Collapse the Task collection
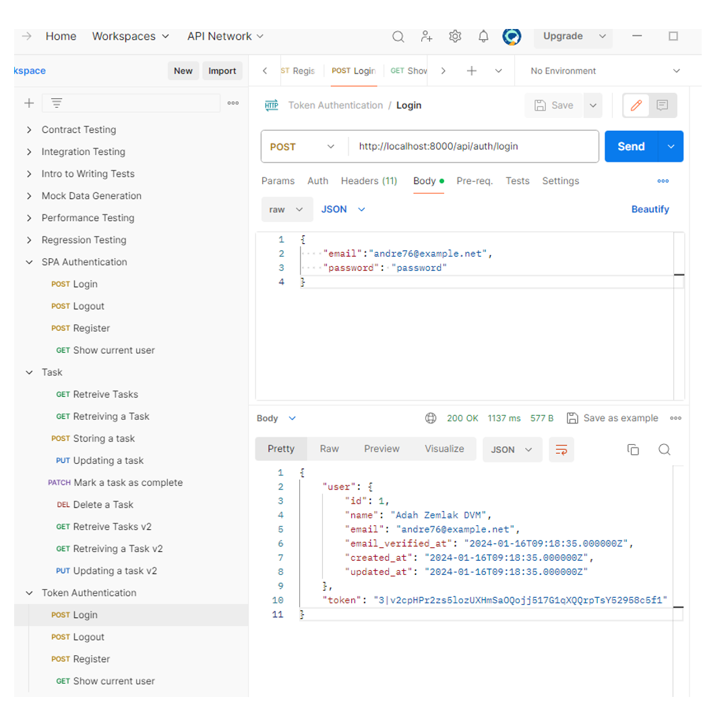 pyautogui.click(x=29, y=372)
